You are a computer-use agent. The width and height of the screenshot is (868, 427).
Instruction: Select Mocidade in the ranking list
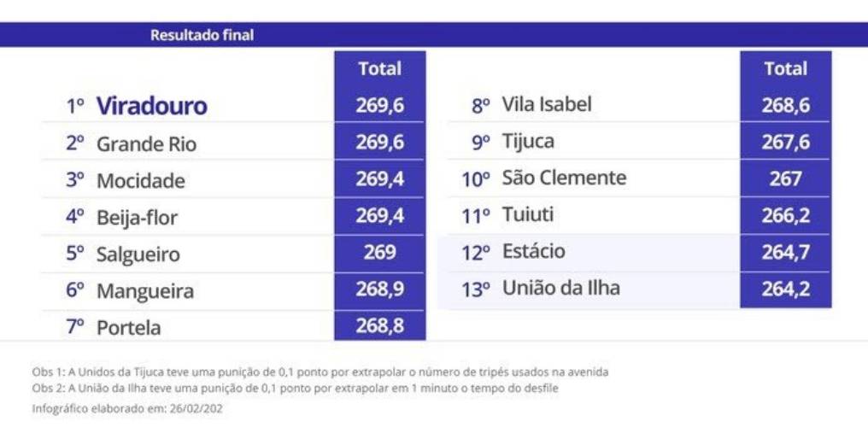[x=140, y=181]
